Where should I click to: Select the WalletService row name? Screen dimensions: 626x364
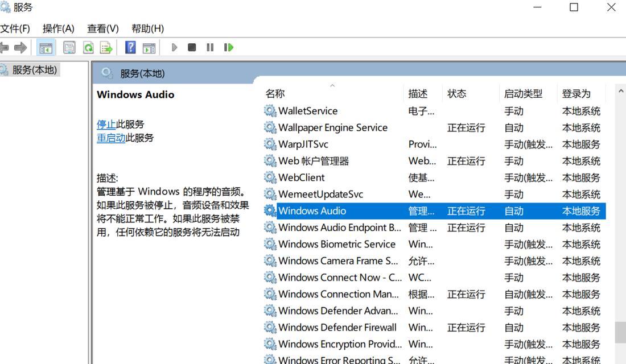[308, 110]
